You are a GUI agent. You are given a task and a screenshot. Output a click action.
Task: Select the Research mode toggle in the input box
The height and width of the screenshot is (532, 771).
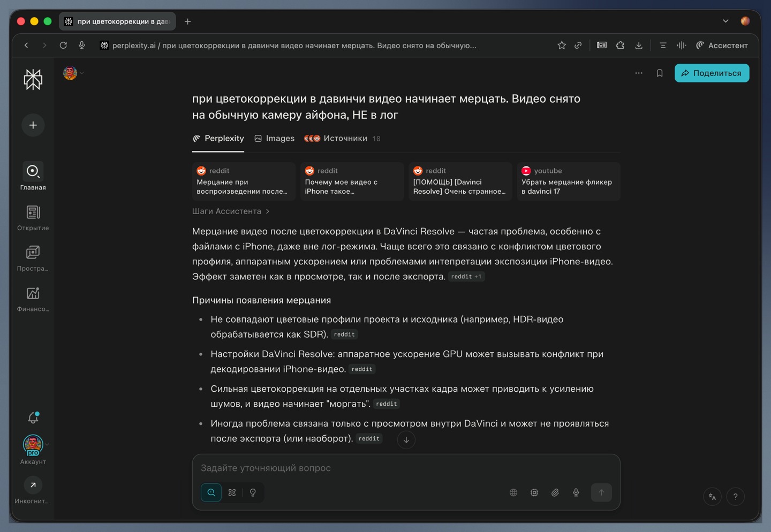pos(232,492)
